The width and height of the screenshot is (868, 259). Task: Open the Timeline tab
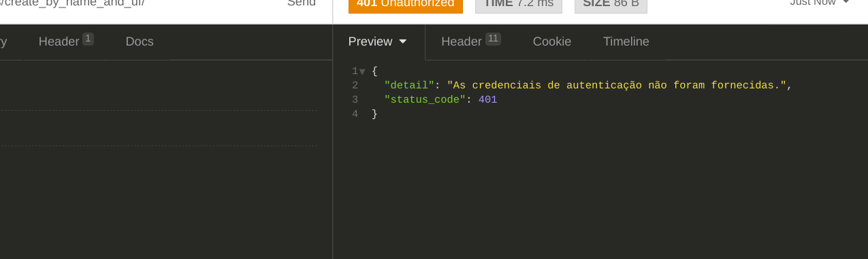click(x=626, y=41)
